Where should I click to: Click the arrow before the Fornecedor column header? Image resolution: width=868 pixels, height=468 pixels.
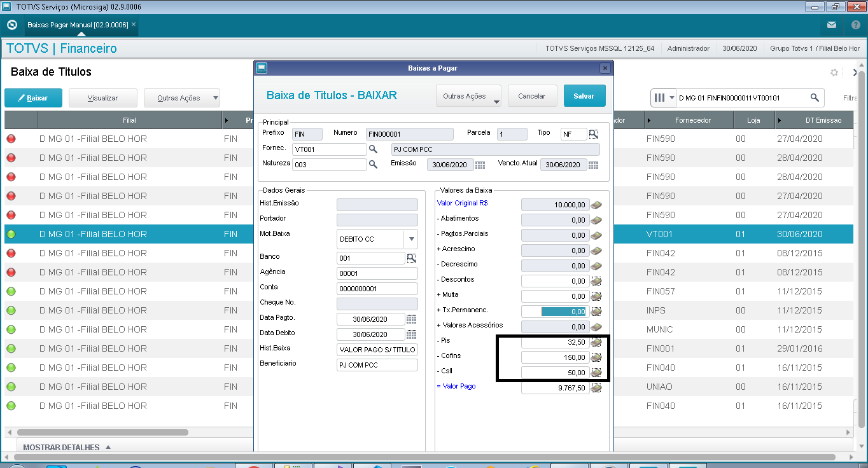pyautogui.click(x=648, y=120)
